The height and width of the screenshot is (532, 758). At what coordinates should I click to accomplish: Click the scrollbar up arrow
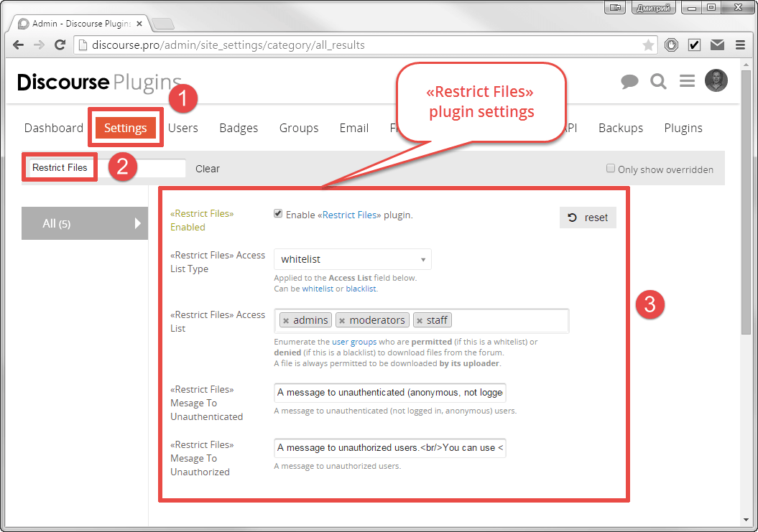[746, 65]
